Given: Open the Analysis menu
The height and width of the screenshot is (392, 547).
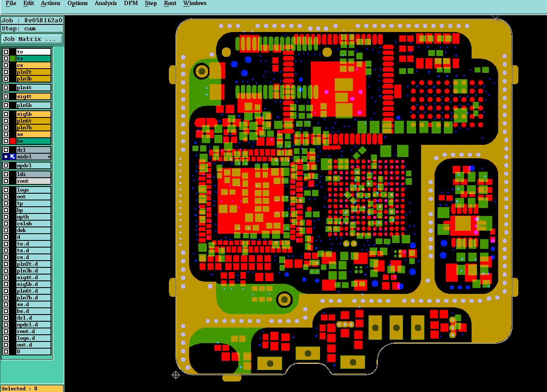Looking at the screenshot, I should point(106,3).
